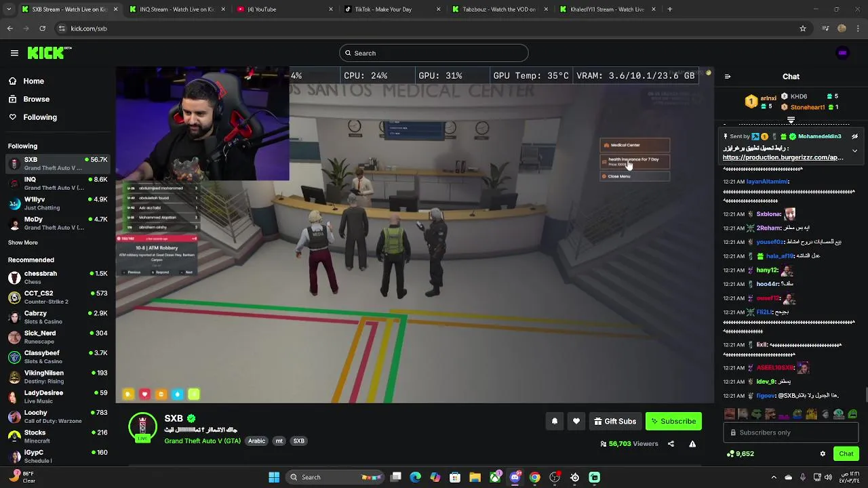Open File Explorer from taskbar
868x488 pixels.
475,477
